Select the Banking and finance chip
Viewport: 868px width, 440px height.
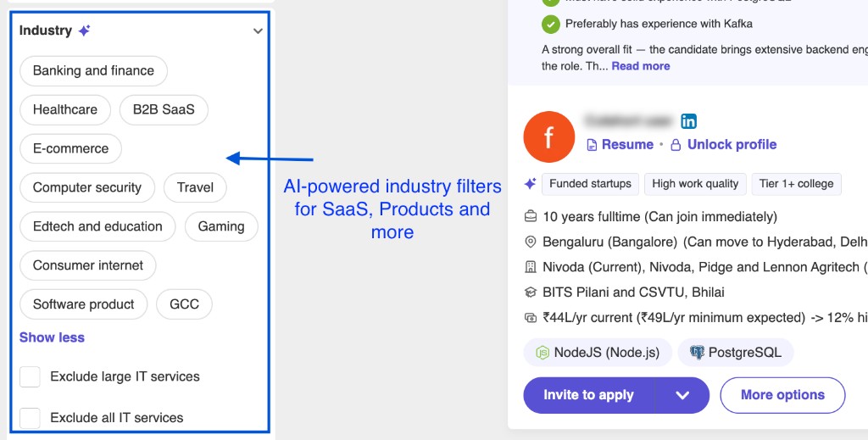pyautogui.click(x=93, y=71)
